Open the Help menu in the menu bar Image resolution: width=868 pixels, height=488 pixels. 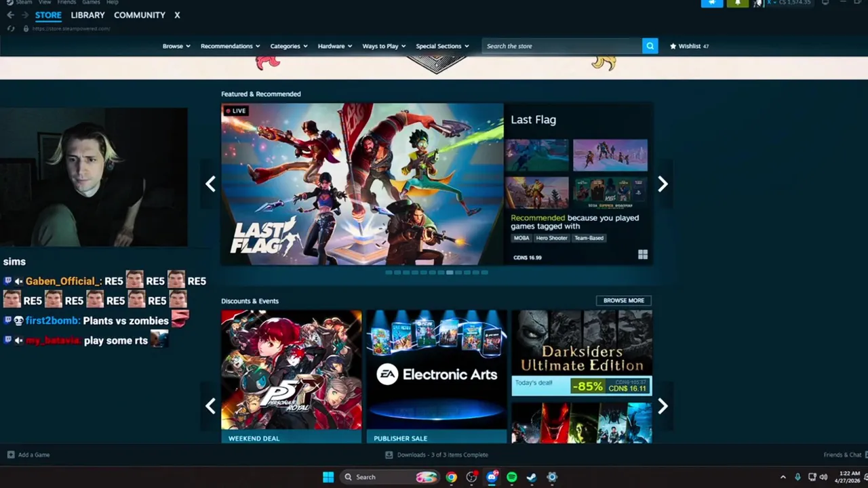tap(113, 2)
